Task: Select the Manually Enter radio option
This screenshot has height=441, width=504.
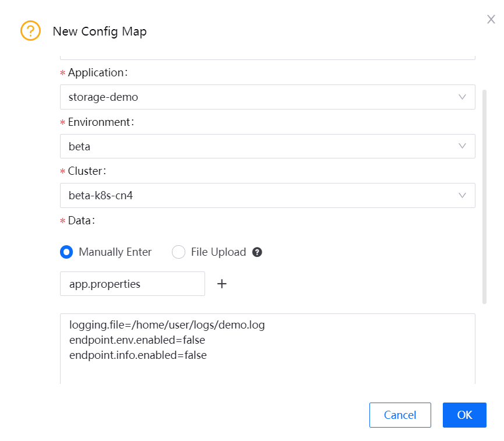Action: 66,252
